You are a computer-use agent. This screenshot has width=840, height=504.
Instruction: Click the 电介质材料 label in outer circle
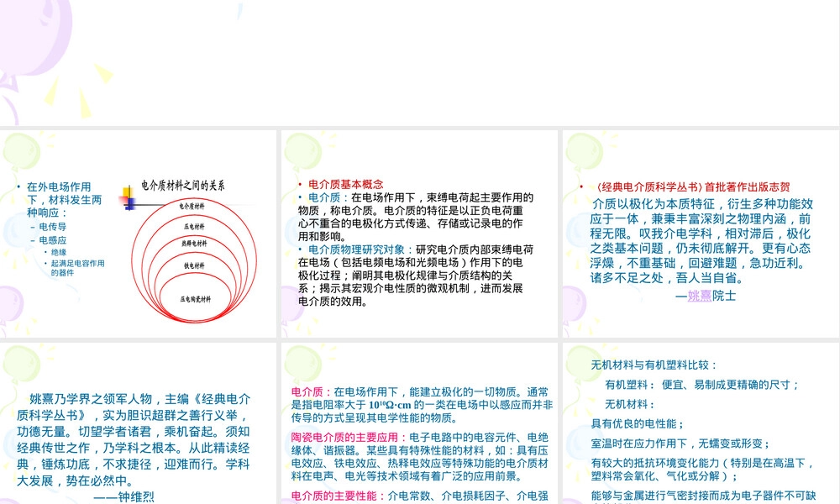(x=192, y=206)
